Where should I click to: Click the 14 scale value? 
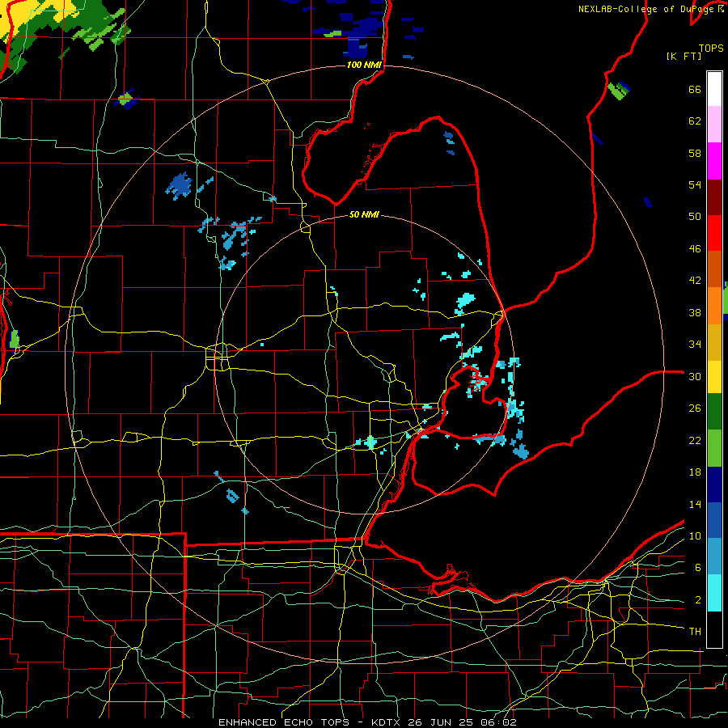695,504
